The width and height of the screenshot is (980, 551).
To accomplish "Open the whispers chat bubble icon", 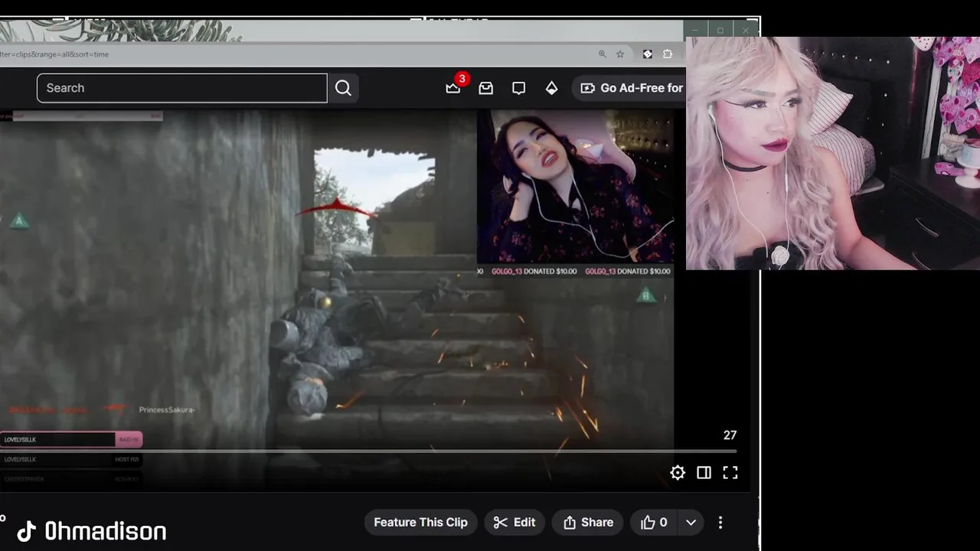I will (x=518, y=88).
